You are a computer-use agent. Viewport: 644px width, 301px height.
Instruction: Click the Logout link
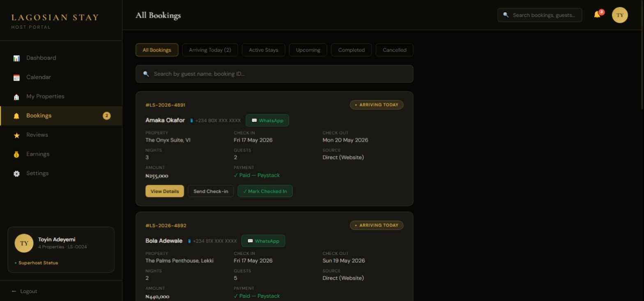pyautogui.click(x=24, y=291)
